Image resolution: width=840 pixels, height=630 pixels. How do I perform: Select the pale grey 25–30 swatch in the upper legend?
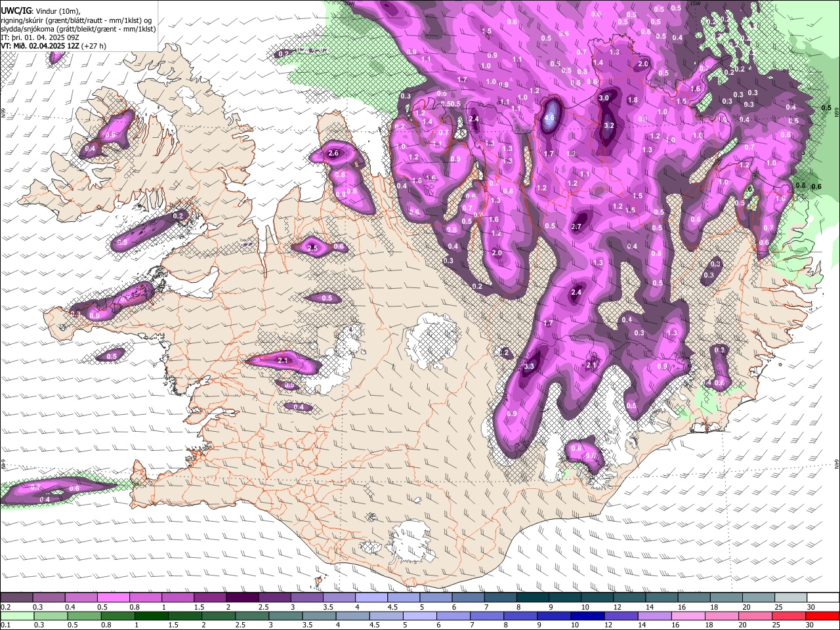pos(791,598)
